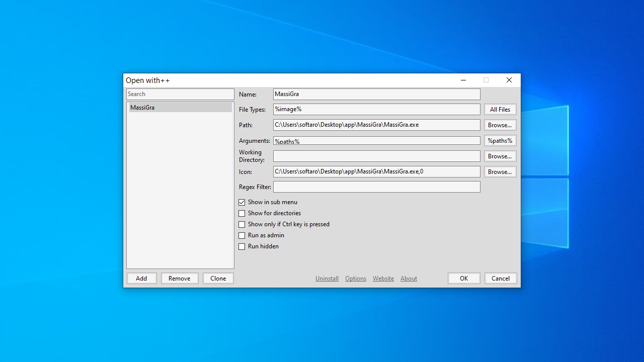Remove the selected entry with Remove button
Image resolution: width=644 pixels, height=362 pixels.
[180, 278]
